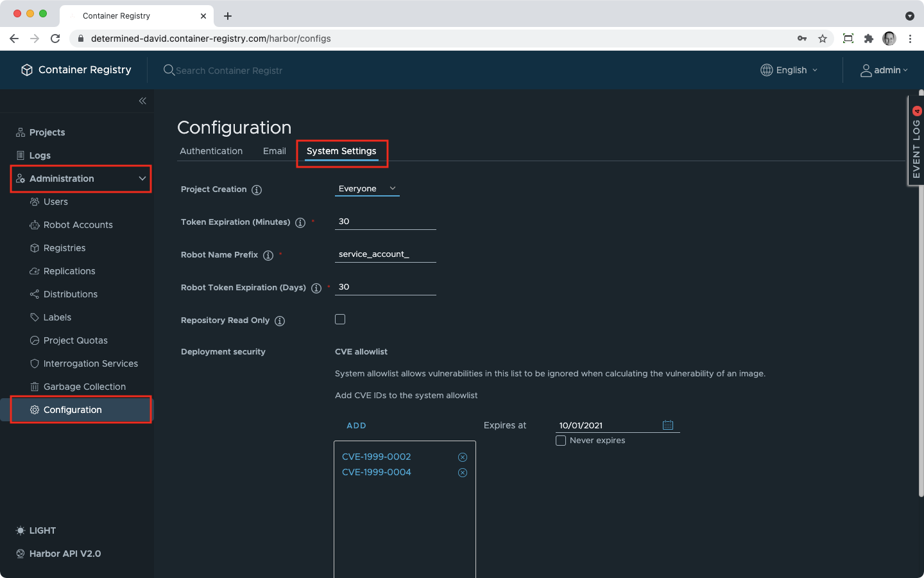This screenshot has height=578, width=924.
Task: Open the Container Registry browser tab
Action: pyautogui.click(x=137, y=15)
